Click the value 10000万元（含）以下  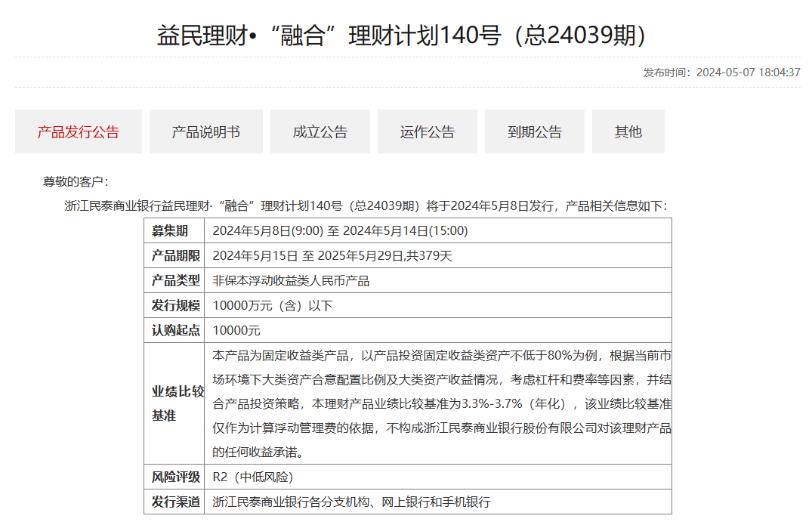(x=273, y=305)
